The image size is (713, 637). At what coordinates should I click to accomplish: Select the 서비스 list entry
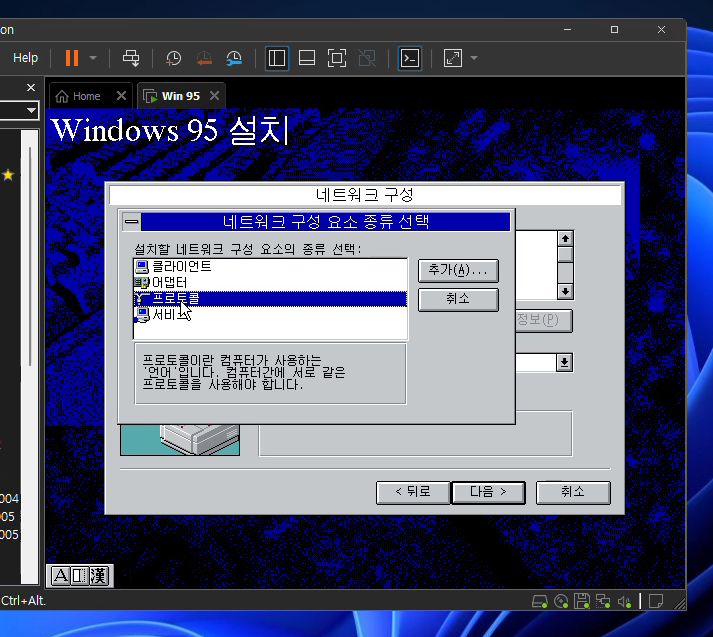pyautogui.click(x=271, y=314)
